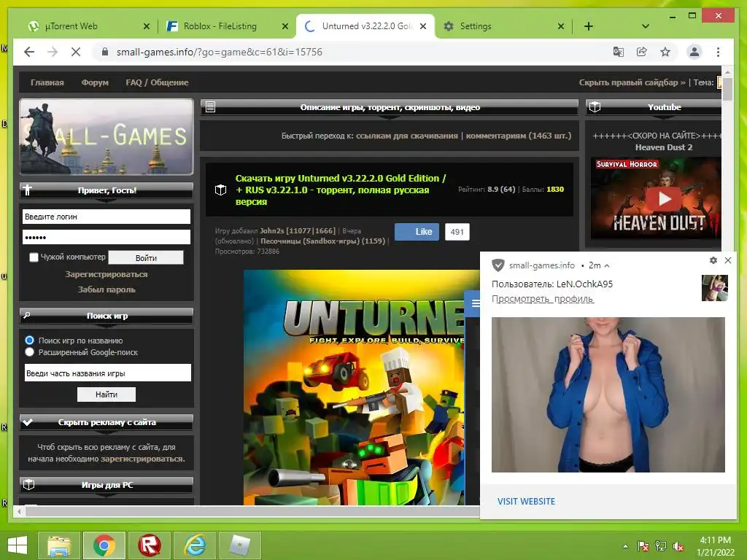The width and height of the screenshot is (747, 560).
Task: Click the vertical page scrollbar thumb
Action: click(727, 88)
